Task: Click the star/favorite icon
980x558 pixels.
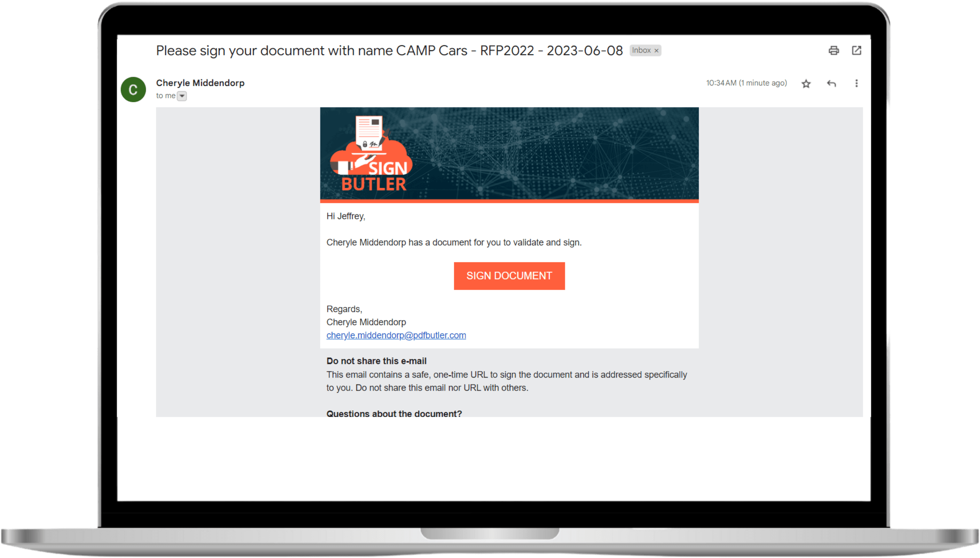Action: click(x=806, y=84)
